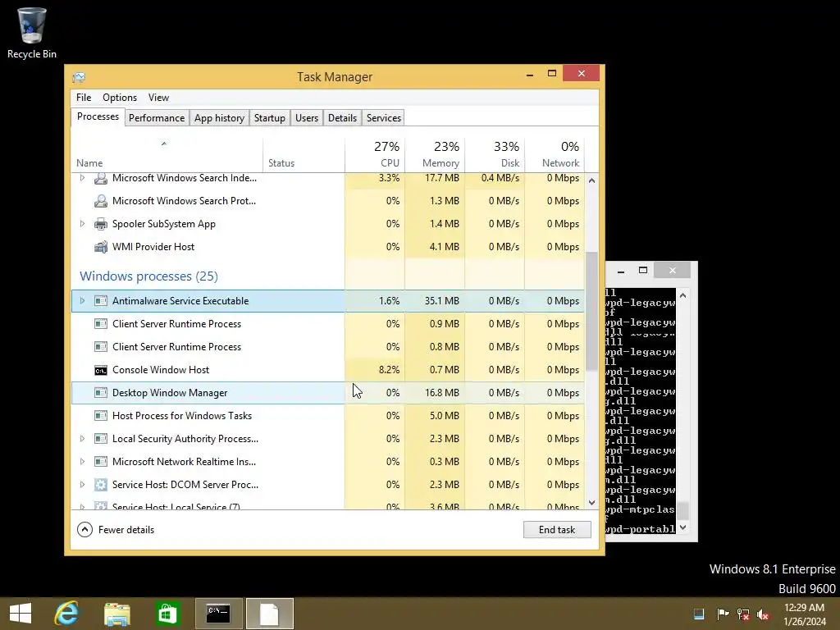The height and width of the screenshot is (630, 840).
Task: Select the Processes tab
Action: [98, 116]
